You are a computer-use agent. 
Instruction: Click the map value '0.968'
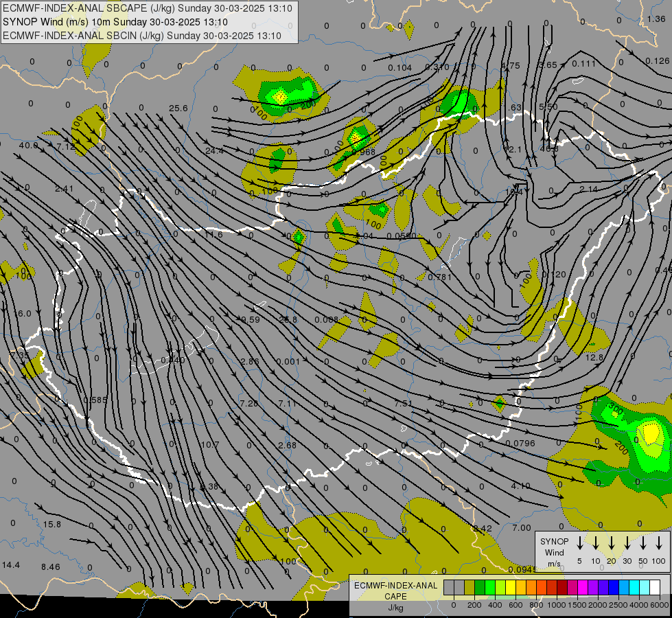363,152
